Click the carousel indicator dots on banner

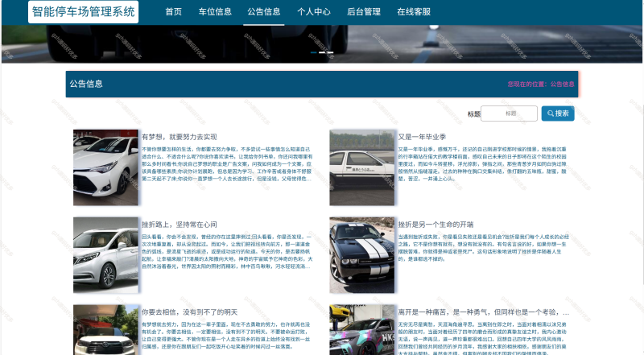click(321, 53)
